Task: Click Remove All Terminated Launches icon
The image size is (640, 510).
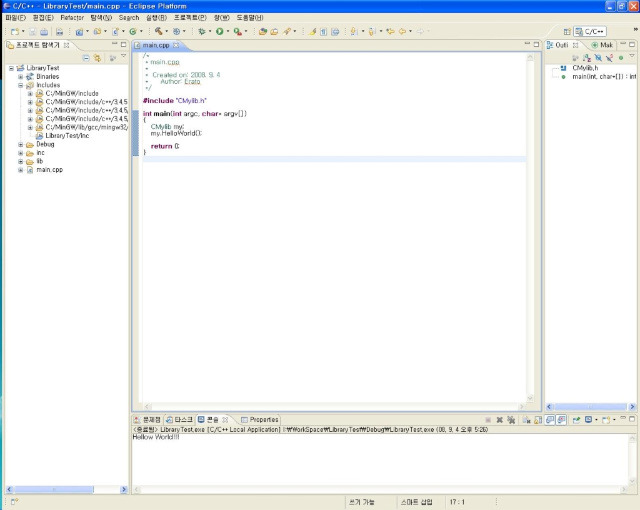Action: tap(511, 419)
